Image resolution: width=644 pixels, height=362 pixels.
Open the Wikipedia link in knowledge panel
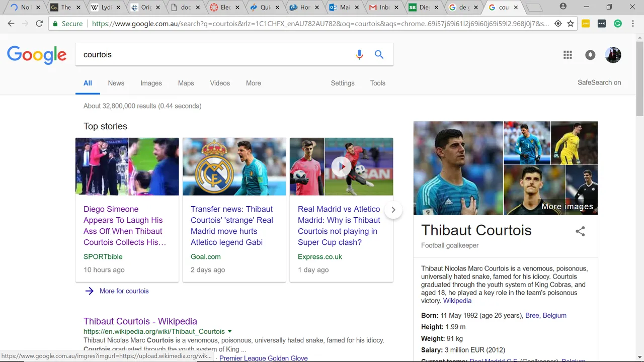[x=457, y=301]
